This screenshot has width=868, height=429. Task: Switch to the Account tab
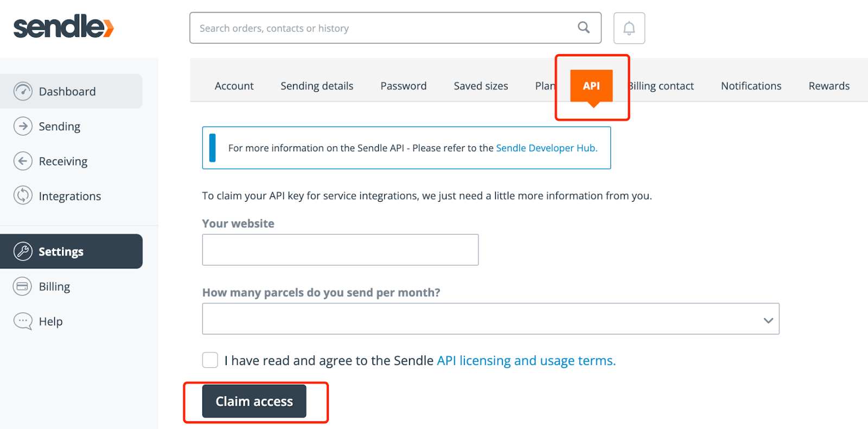[x=234, y=86]
